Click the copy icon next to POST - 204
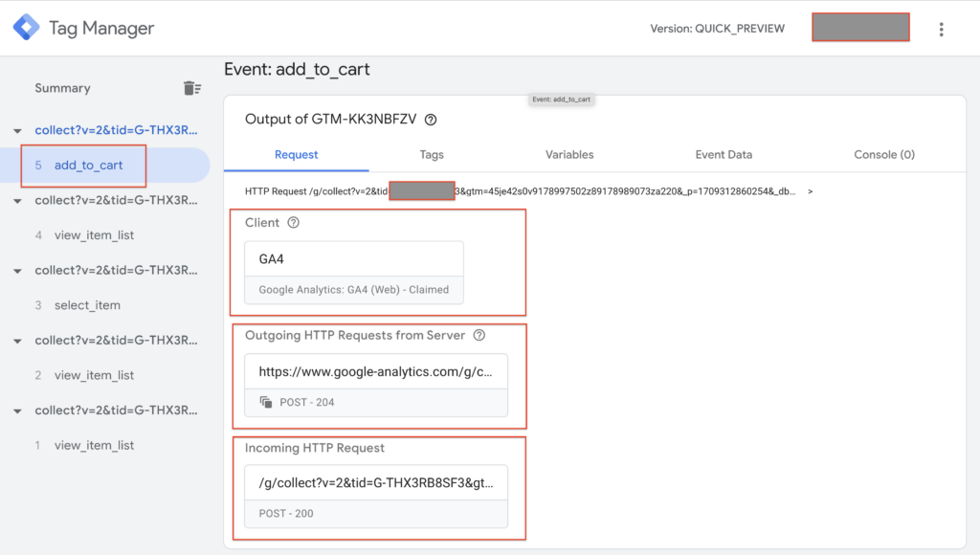 point(266,403)
